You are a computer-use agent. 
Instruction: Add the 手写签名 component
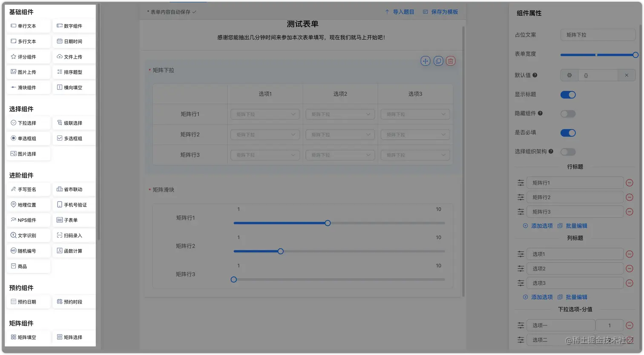click(29, 189)
